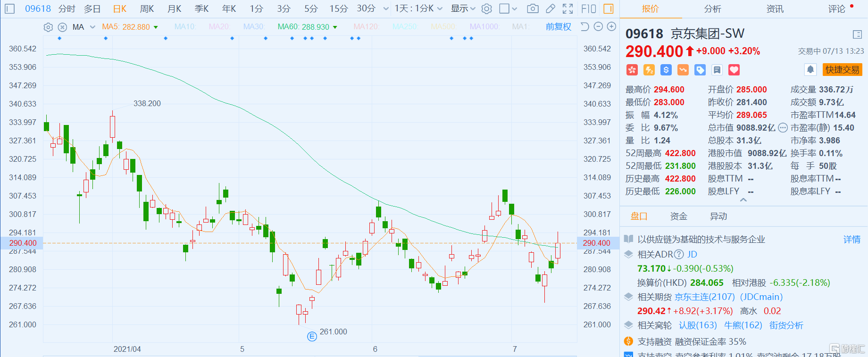Click the orange financing dollar icon
Screen dimensions: 868x357
pos(628,341)
